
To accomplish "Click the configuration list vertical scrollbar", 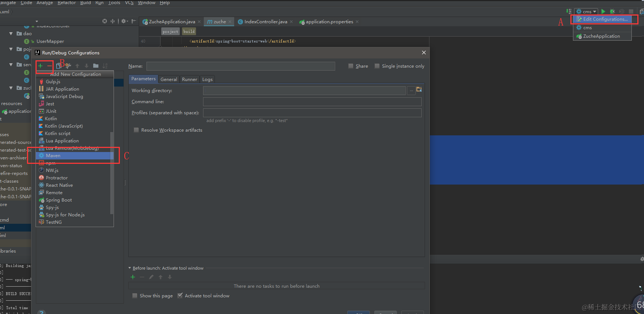I will [x=112, y=173].
